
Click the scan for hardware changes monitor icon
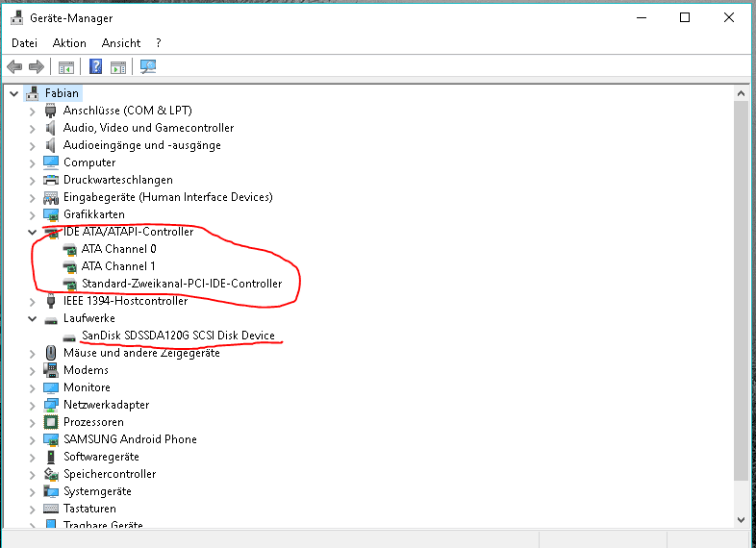148,66
